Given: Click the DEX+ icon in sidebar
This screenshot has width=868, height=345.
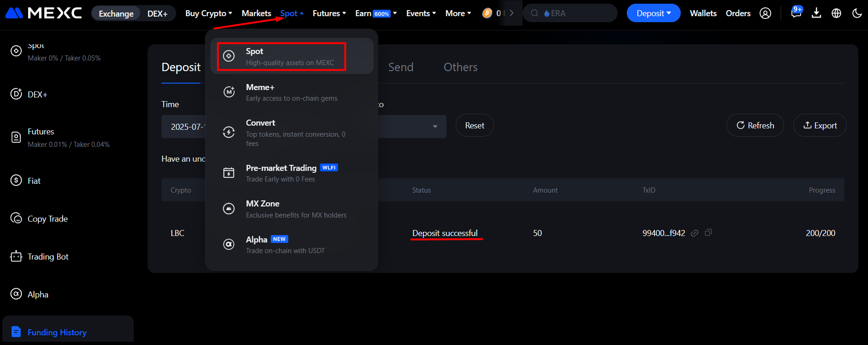Looking at the screenshot, I should pos(16,94).
